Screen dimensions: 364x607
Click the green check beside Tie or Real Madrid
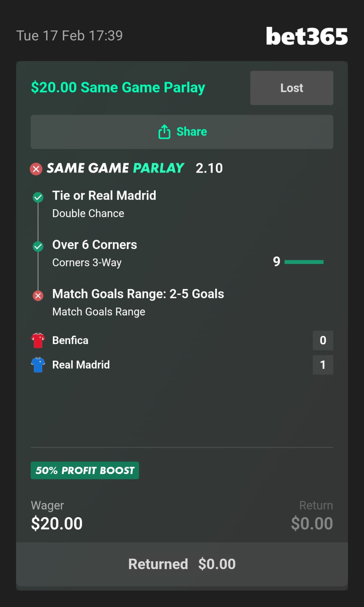38,197
